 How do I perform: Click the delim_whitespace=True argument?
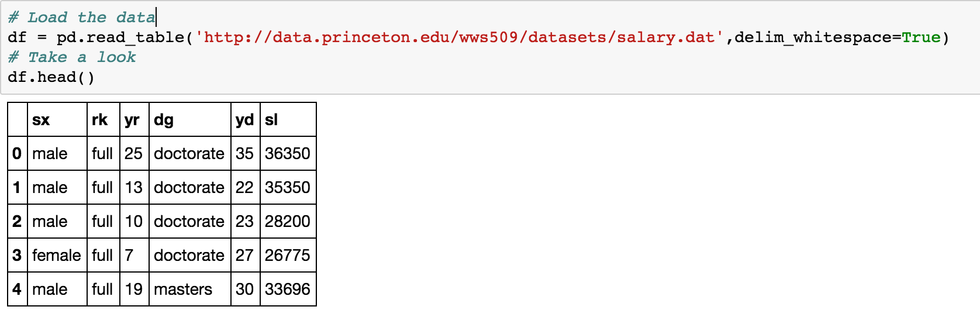[837, 37]
